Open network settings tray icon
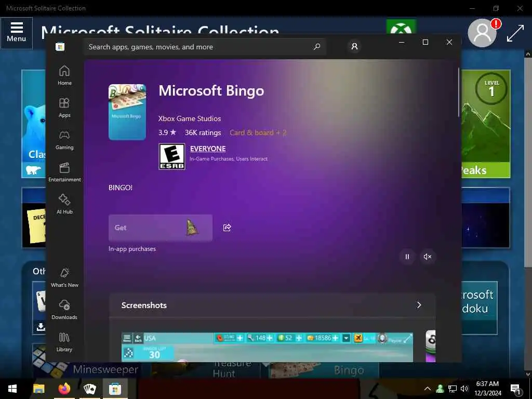Image resolution: width=532 pixels, height=399 pixels. (x=453, y=389)
